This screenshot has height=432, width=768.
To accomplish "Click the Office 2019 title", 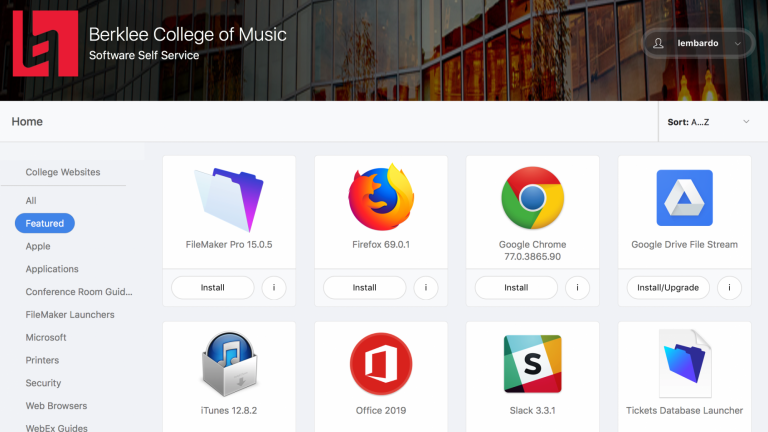I will pos(381,410).
